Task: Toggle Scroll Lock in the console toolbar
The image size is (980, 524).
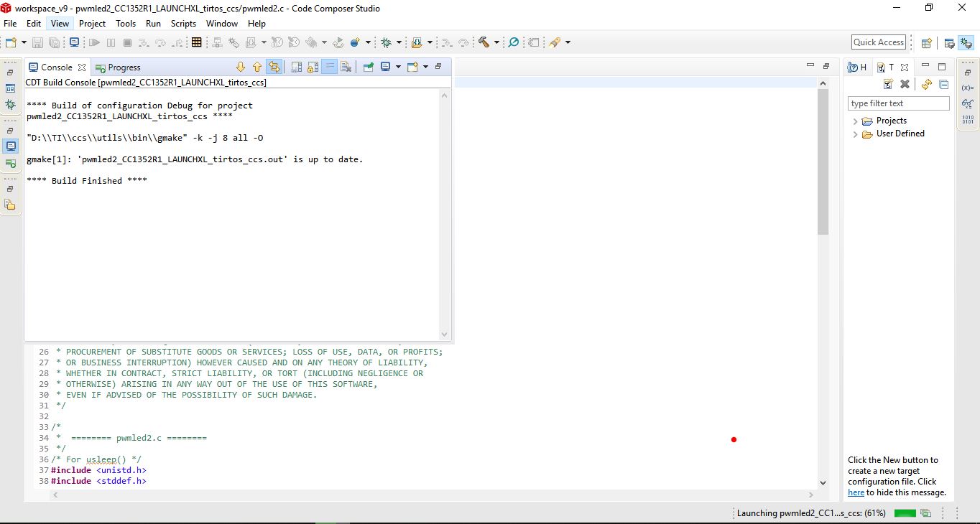Action: click(314, 66)
